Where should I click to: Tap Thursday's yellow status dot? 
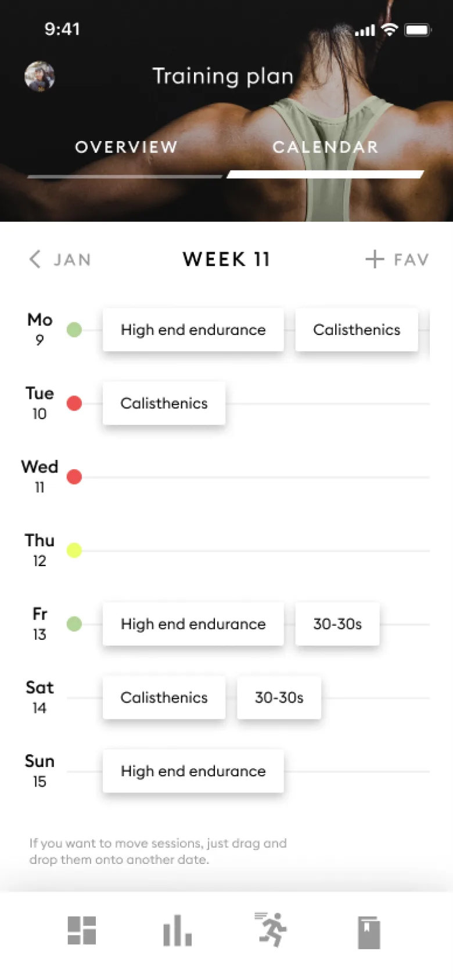[x=74, y=550]
